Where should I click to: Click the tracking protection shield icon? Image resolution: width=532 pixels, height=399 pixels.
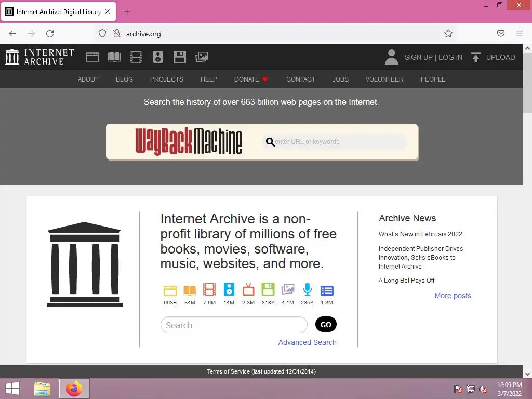click(102, 33)
